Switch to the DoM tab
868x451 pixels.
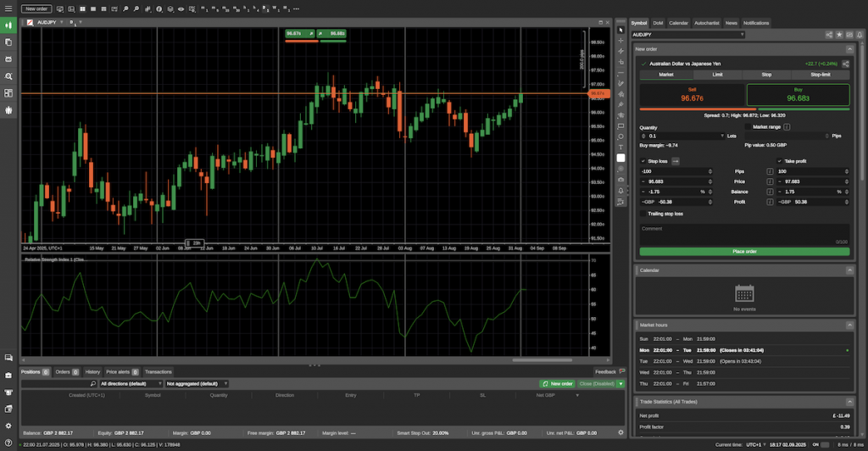(x=658, y=23)
